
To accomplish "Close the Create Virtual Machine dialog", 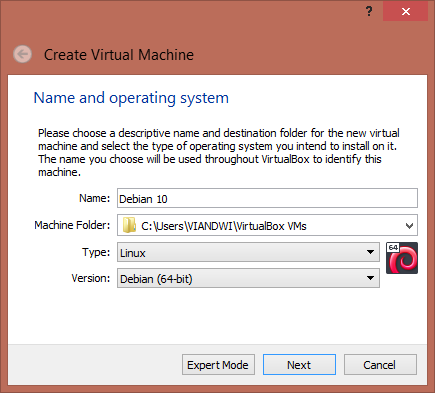I will (405, 12).
